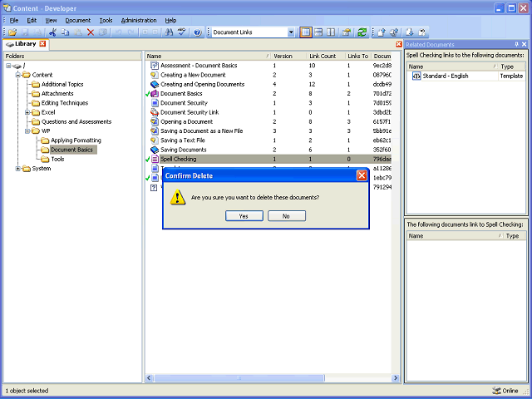The image size is (532, 399).
Task: Open the Administration menu
Action: (x=139, y=20)
